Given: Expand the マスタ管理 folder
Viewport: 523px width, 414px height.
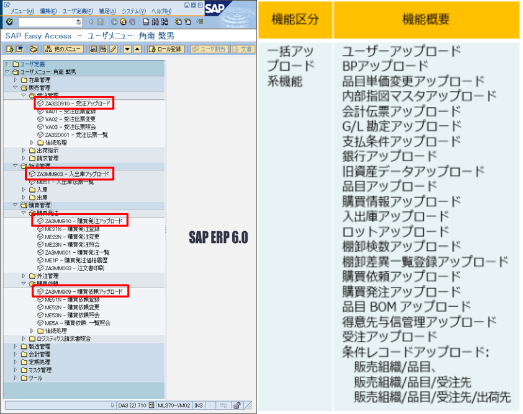Looking at the screenshot, I should 15,370.
